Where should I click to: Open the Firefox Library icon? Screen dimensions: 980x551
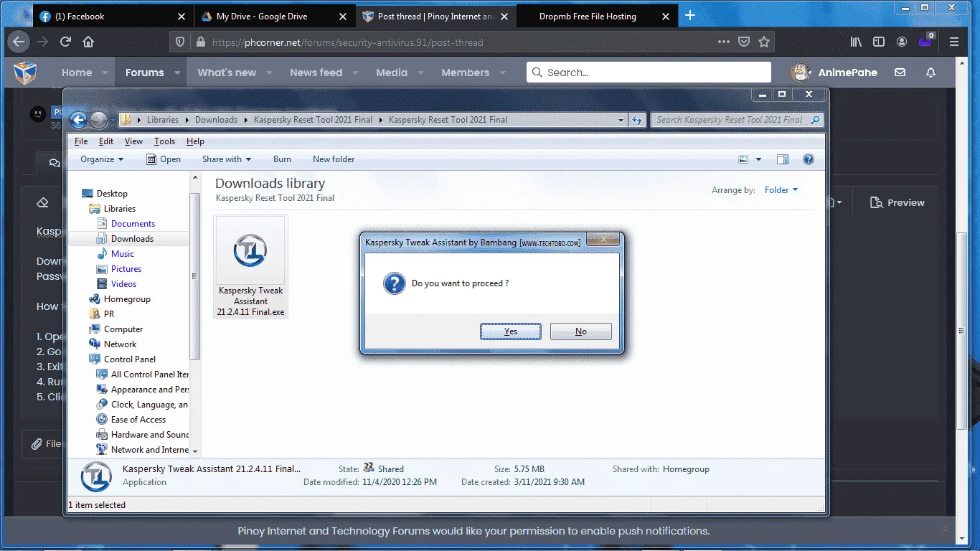856,42
